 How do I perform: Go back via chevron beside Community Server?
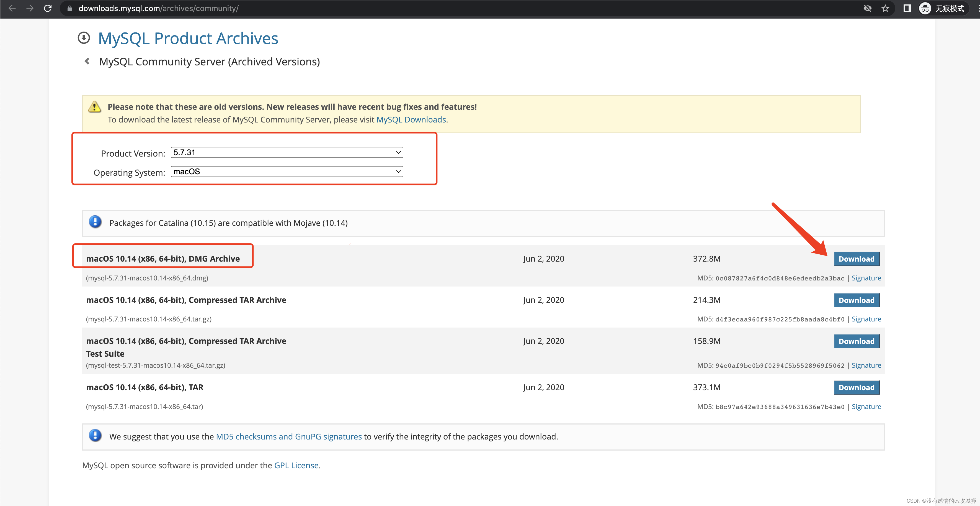[x=87, y=61]
